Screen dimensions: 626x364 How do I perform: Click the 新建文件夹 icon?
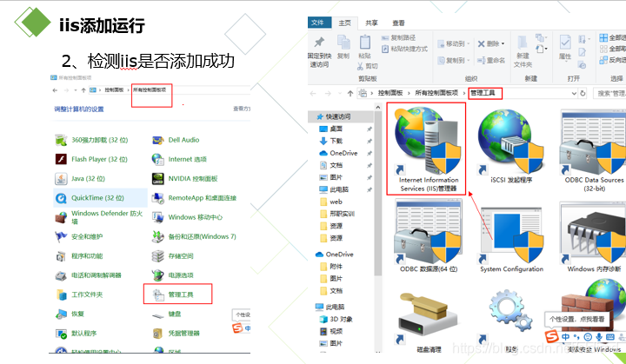[x=523, y=43]
